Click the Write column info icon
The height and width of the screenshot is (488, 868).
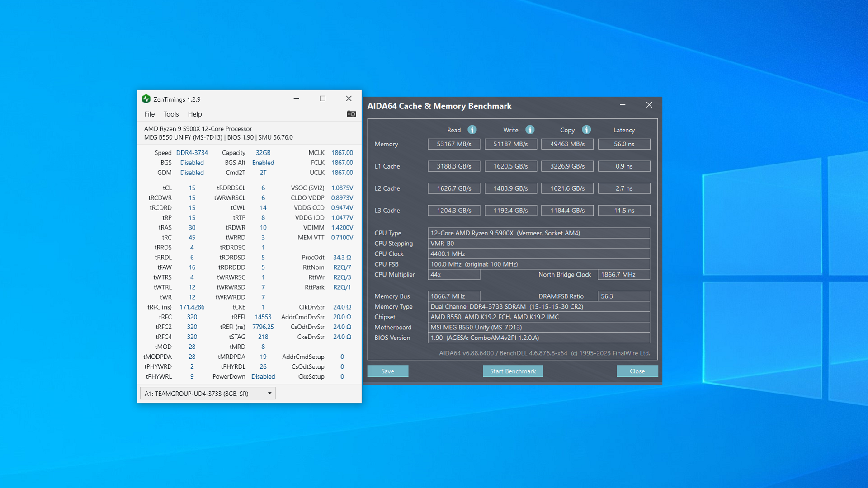[530, 130]
